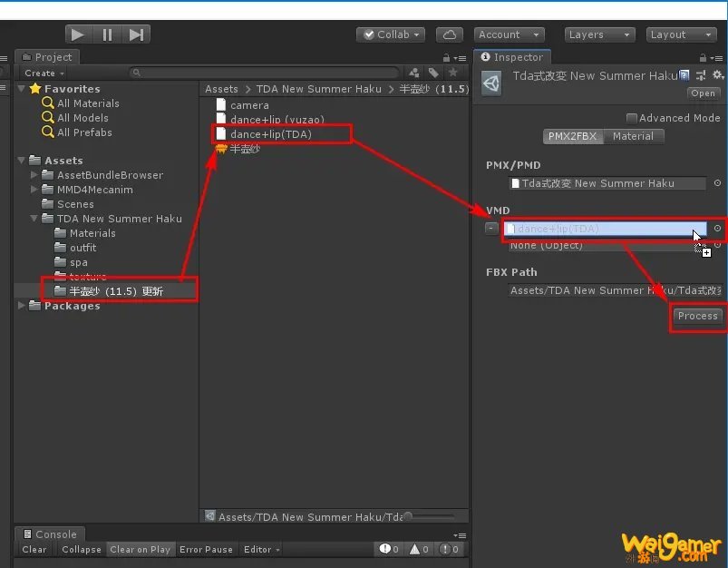The height and width of the screenshot is (568, 728).
Task: Click the PMX/PMD object field
Action: (x=607, y=183)
